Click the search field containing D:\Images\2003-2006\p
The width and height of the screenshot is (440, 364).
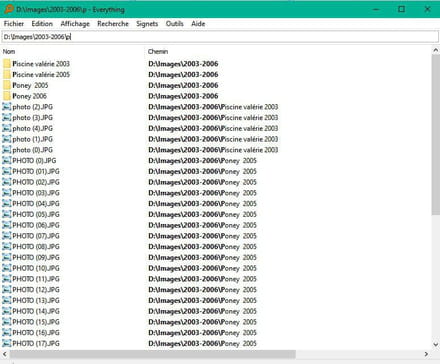pyautogui.click(x=220, y=37)
